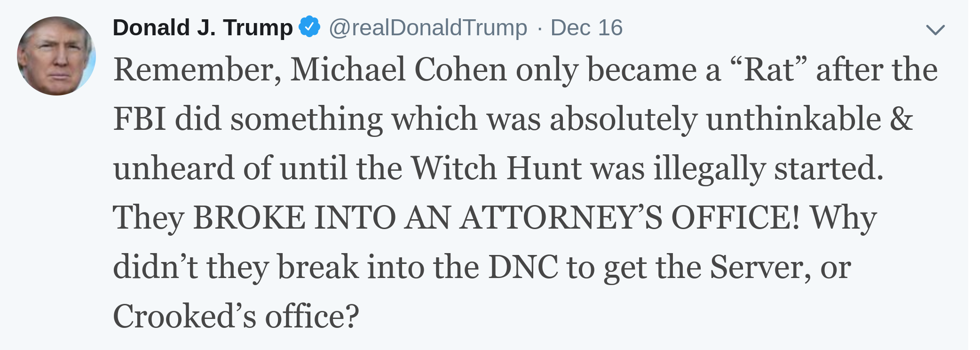Click the words "Michael Cohen" in tweet
The height and width of the screenshot is (350, 980).
399,70
